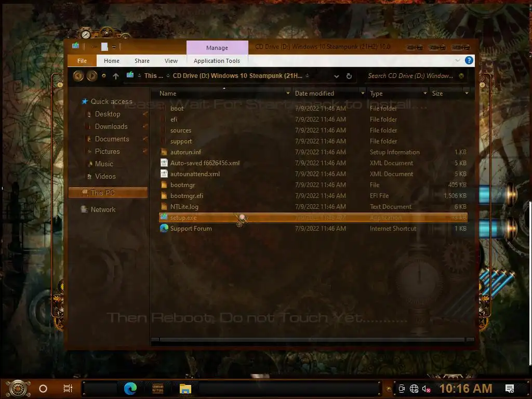Expand the address bar history dropdown

click(x=336, y=76)
